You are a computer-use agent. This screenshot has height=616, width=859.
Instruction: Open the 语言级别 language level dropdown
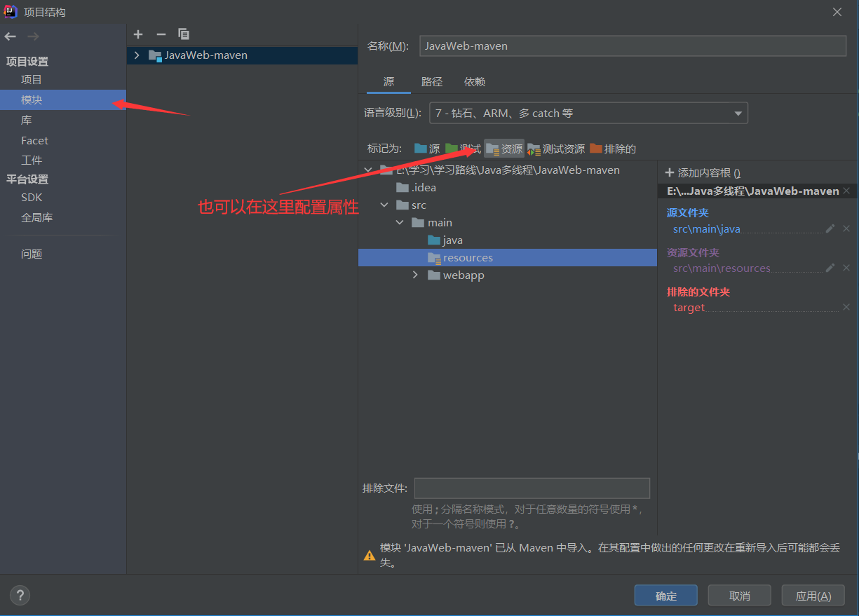(x=588, y=113)
